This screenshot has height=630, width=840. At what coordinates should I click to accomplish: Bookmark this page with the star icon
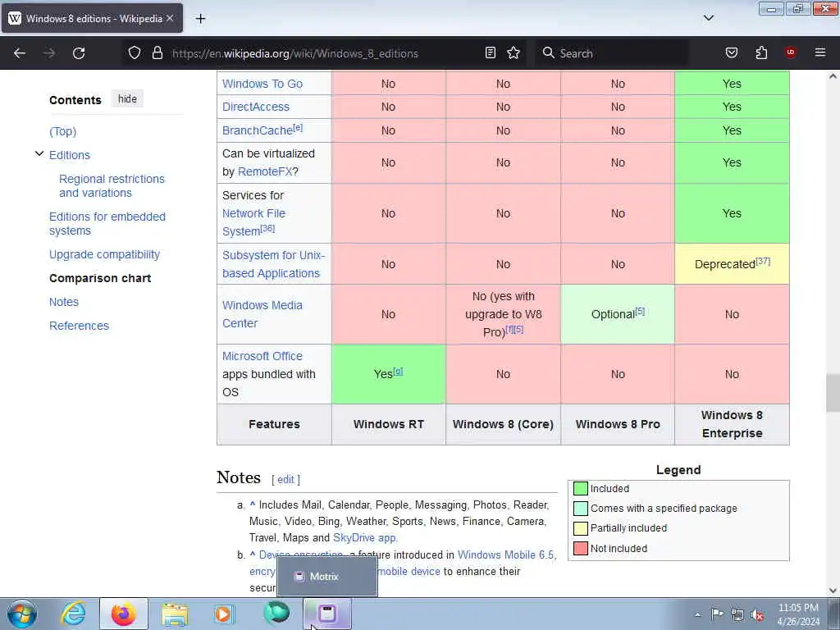click(x=514, y=53)
